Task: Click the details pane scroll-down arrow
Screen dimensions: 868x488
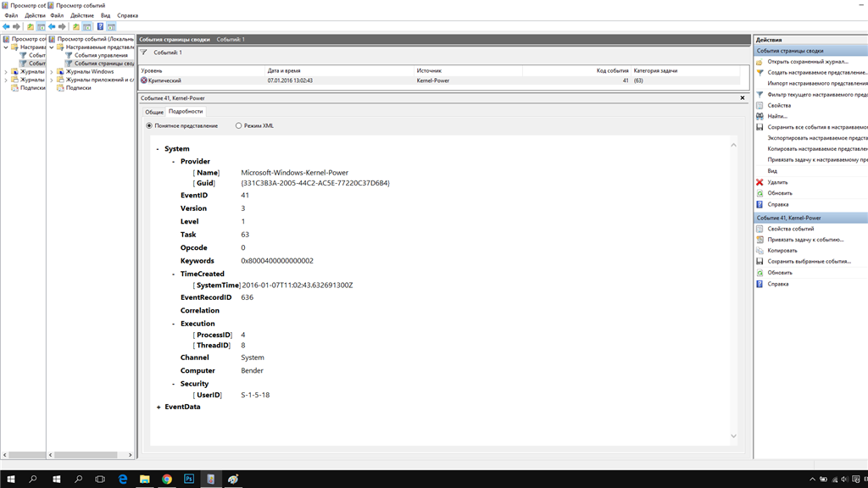Action: pos(733,436)
